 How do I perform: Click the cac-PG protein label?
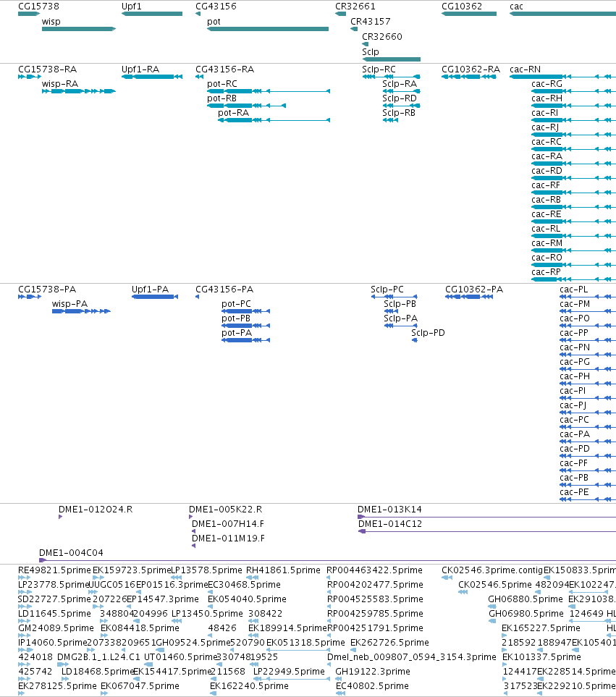point(575,362)
